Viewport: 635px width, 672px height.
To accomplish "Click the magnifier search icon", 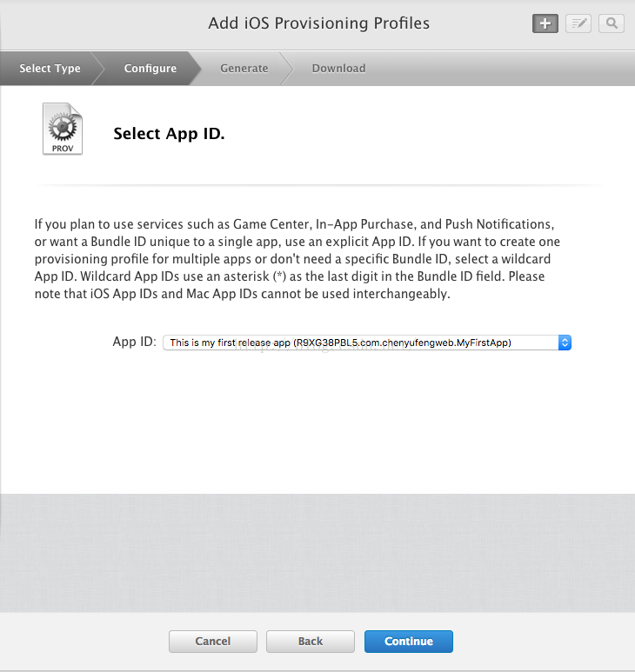I will point(612,23).
